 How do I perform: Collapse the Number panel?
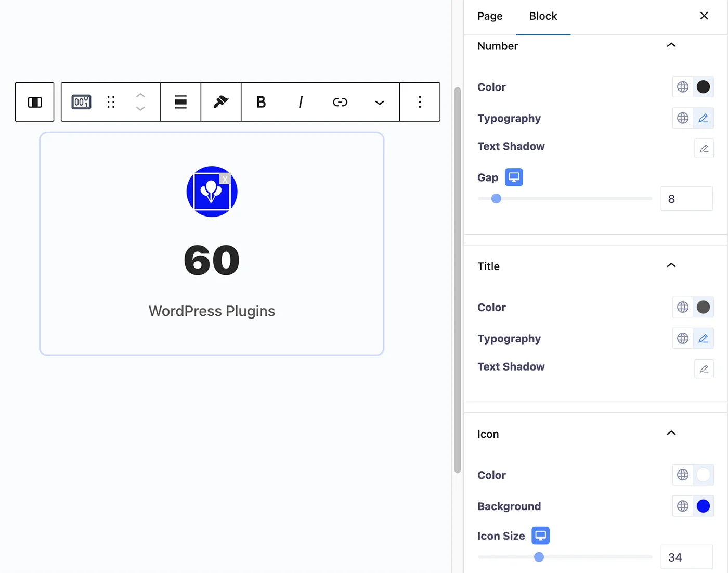click(671, 45)
